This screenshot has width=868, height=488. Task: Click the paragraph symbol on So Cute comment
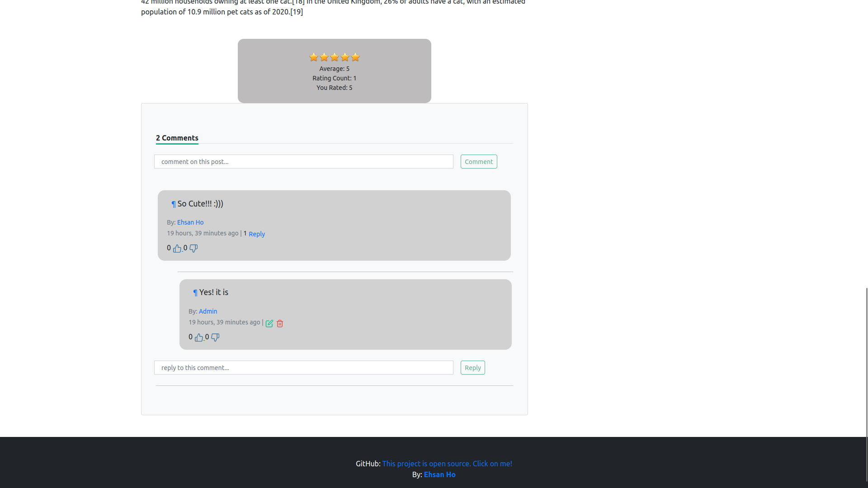click(x=173, y=204)
